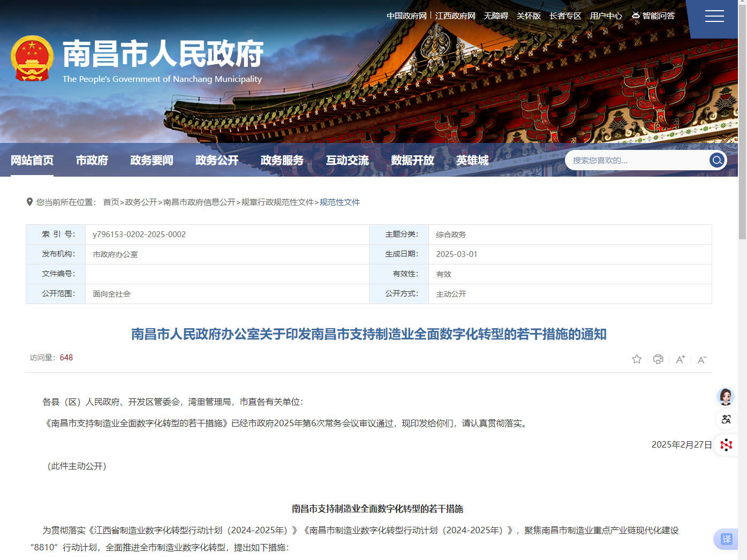Open the virtual assistant avatar icon
Image resolution: width=747 pixels, height=560 pixels.
coord(726,397)
